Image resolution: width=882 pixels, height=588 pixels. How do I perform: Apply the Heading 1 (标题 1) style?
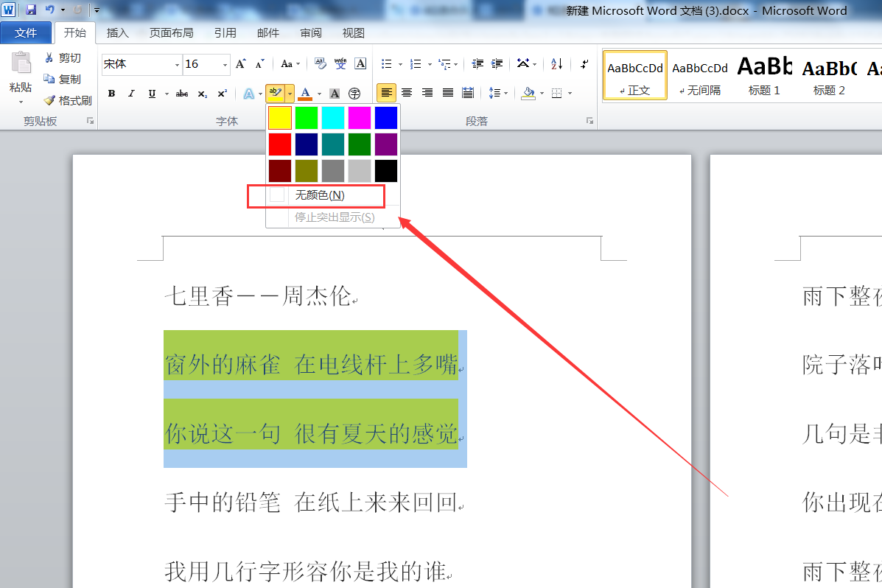click(x=764, y=75)
